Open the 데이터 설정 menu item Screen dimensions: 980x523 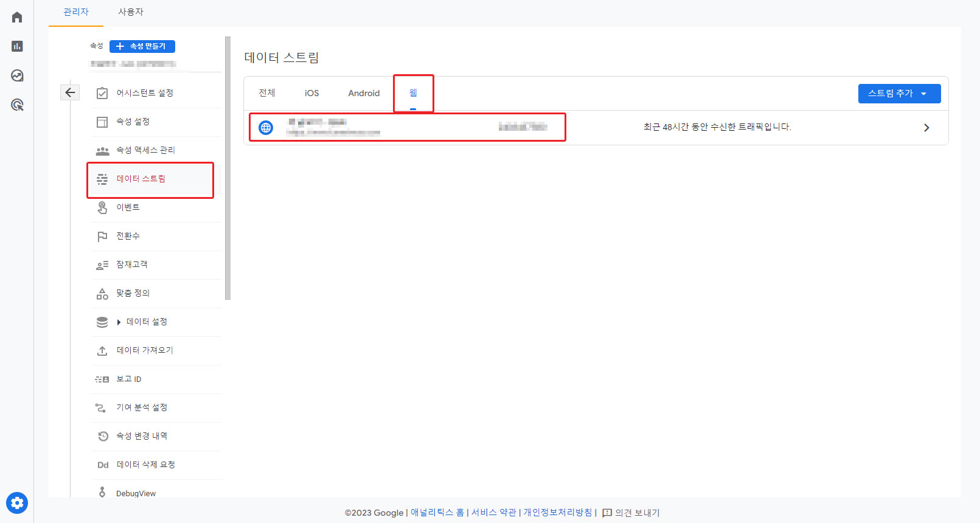pos(156,322)
